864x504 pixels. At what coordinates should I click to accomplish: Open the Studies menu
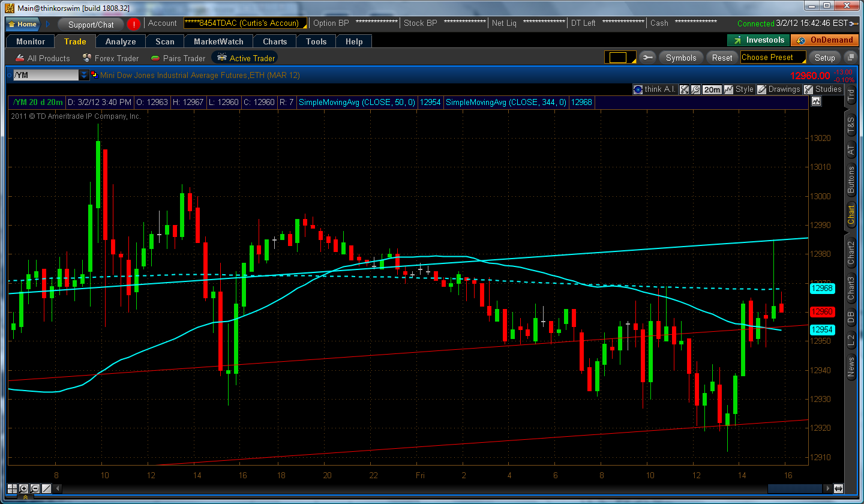[x=823, y=89]
